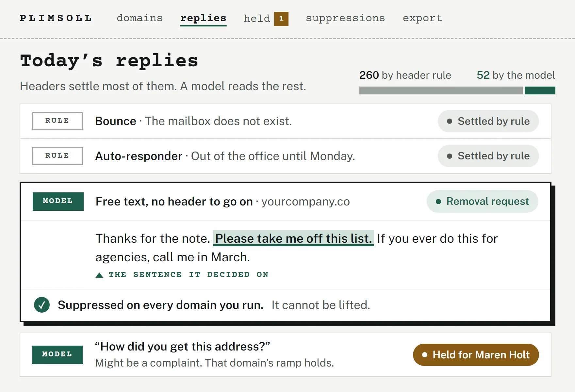
Task: Click the highlighted sentence "Please take me off this list."
Action: pyautogui.click(x=293, y=238)
